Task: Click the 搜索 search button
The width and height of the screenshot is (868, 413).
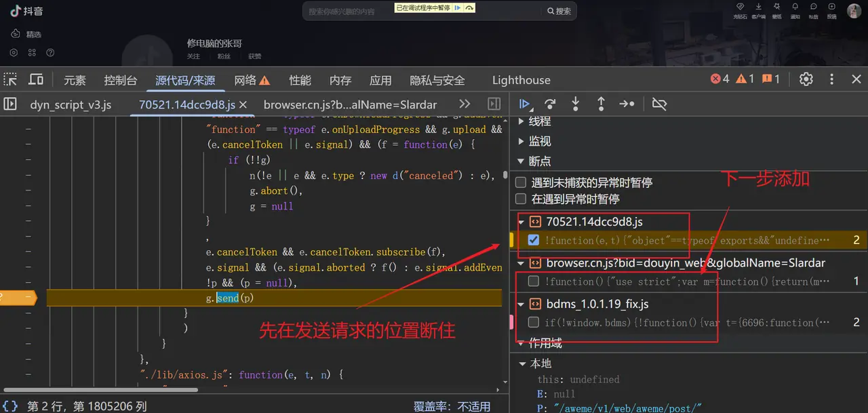Action: coord(559,11)
